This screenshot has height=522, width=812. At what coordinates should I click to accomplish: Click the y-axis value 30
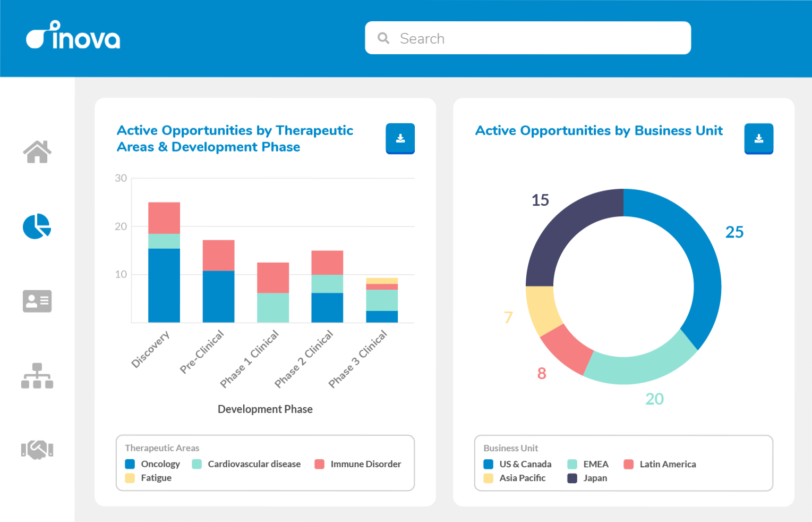tap(121, 178)
